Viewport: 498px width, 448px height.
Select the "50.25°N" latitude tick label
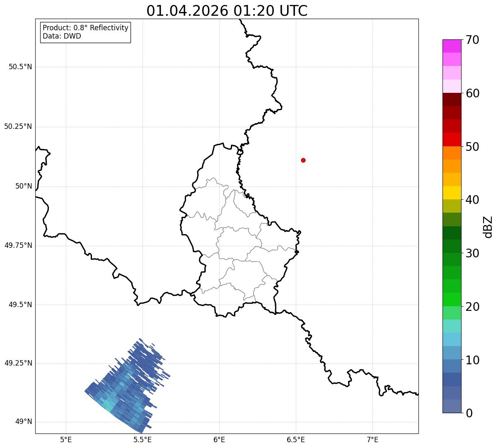coord(18,126)
